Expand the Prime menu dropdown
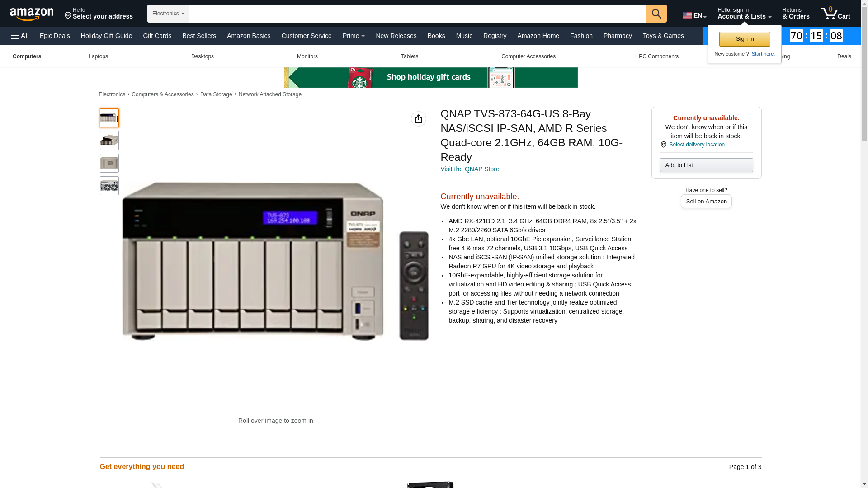 pos(353,36)
